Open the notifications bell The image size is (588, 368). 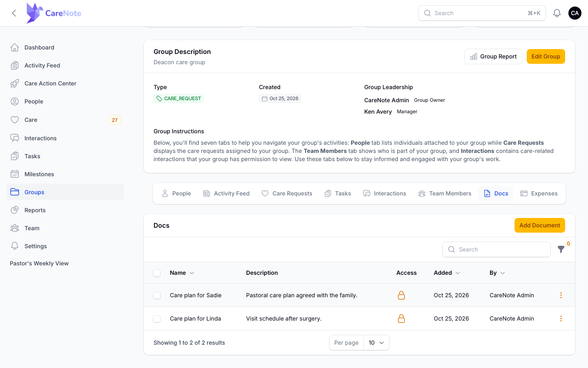coord(557,13)
